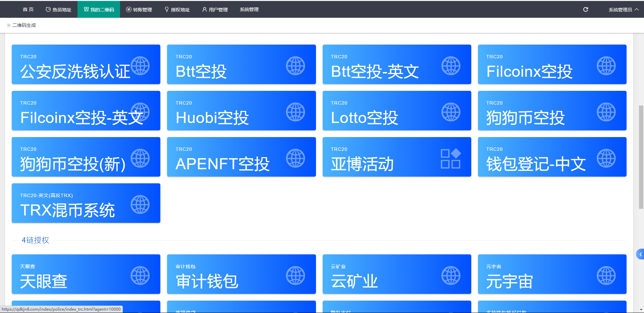Click the globe icon on TRX混币系统 card
The height and width of the screenshot is (313, 644).
pos(140,204)
